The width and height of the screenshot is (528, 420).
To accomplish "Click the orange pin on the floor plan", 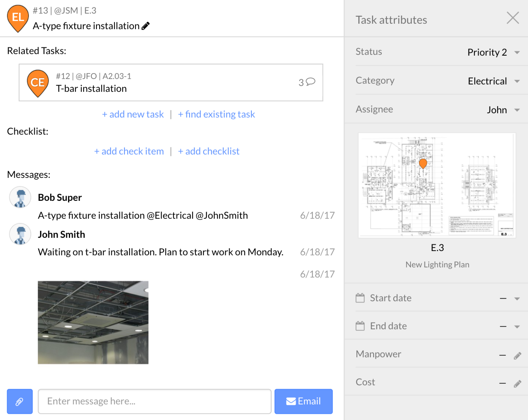I will point(423,163).
